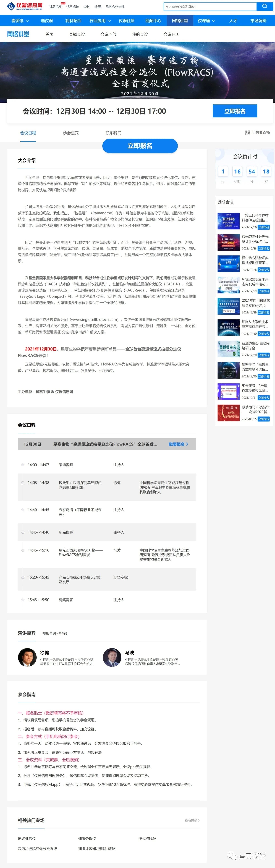Go to 试剂标物 top link

(72, 7)
